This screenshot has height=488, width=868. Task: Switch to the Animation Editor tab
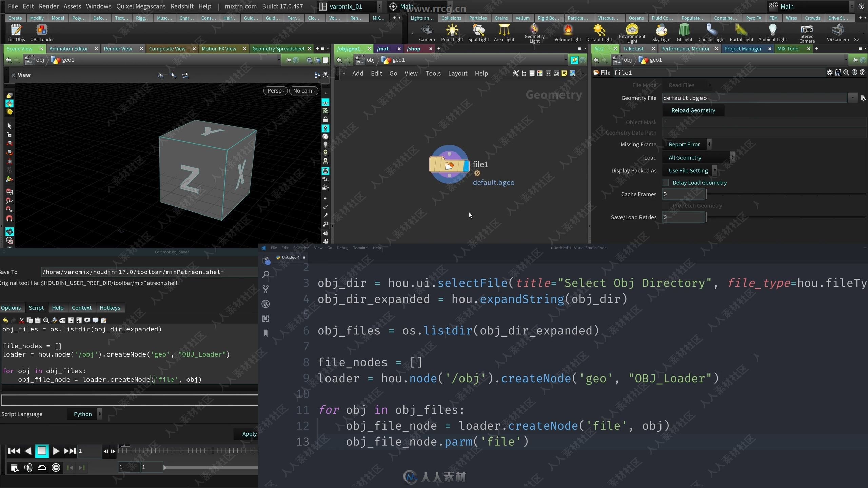coord(68,48)
